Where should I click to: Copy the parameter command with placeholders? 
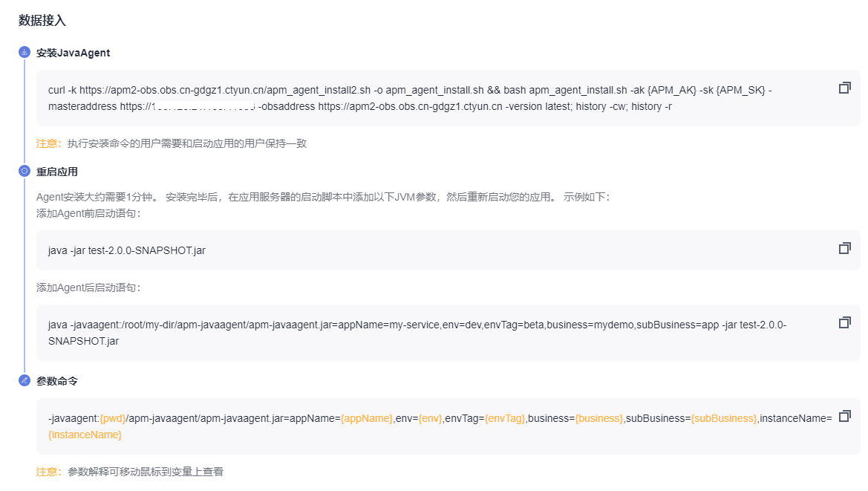pyautogui.click(x=844, y=416)
